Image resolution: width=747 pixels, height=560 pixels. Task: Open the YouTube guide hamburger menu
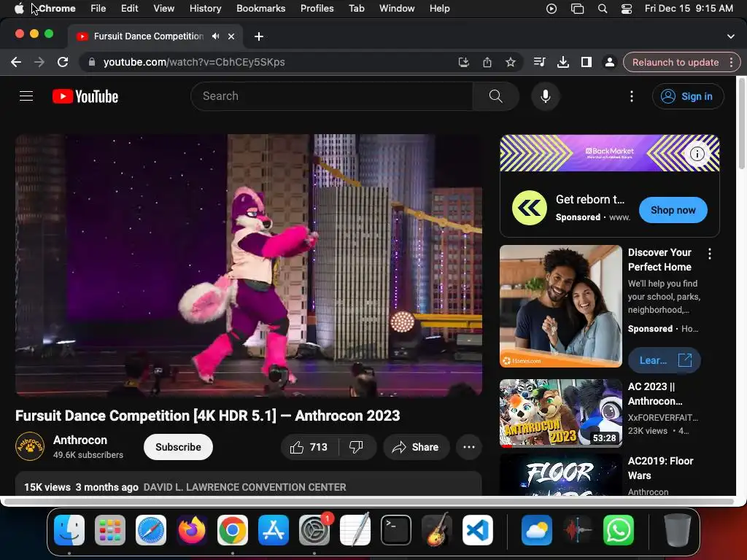(x=26, y=96)
